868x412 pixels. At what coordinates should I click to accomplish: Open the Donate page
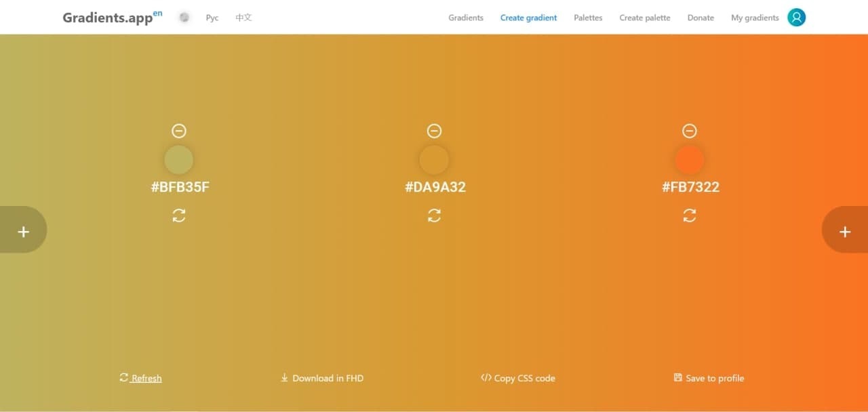(701, 18)
